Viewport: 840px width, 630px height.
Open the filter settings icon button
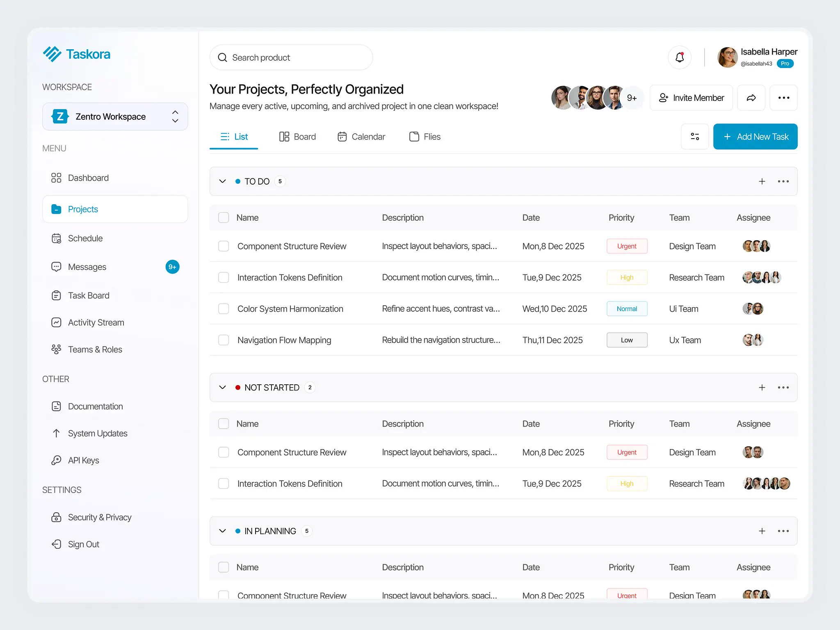pos(695,137)
